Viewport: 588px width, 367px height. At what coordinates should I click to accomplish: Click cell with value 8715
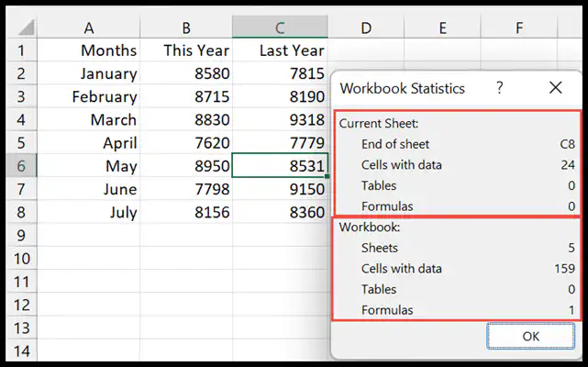[186, 96]
